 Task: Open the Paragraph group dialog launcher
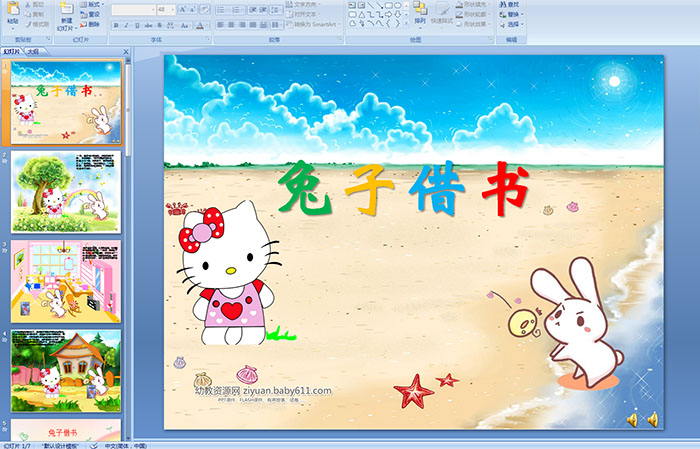[340, 39]
